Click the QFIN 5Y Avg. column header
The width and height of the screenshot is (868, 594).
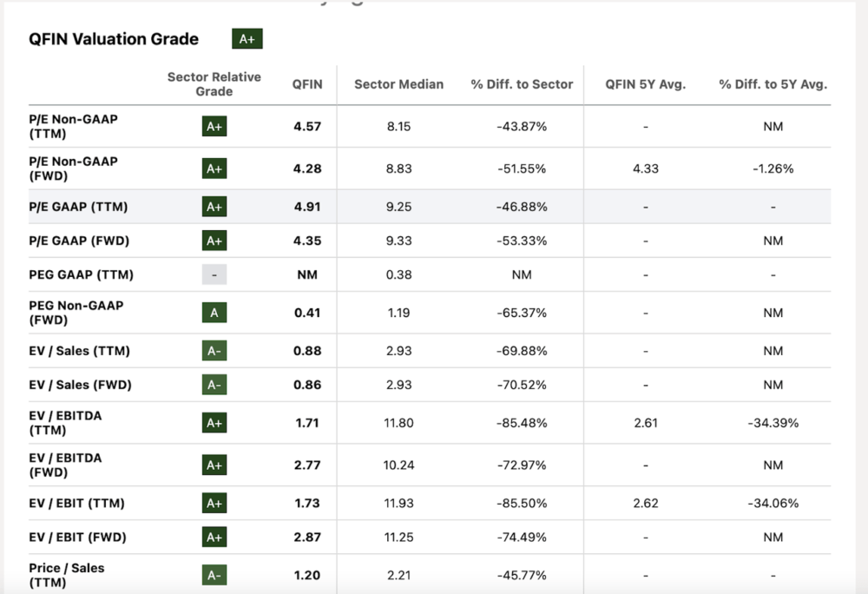click(646, 84)
